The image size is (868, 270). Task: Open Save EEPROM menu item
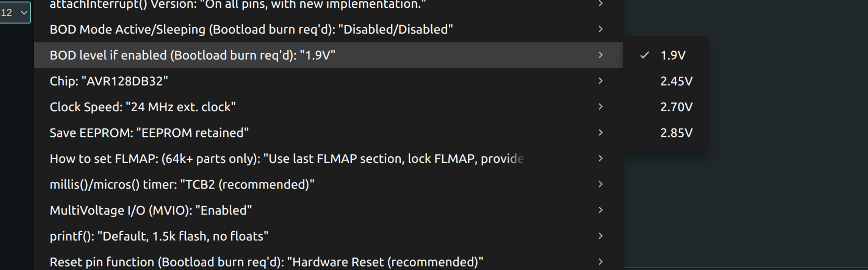coord(149,133)
